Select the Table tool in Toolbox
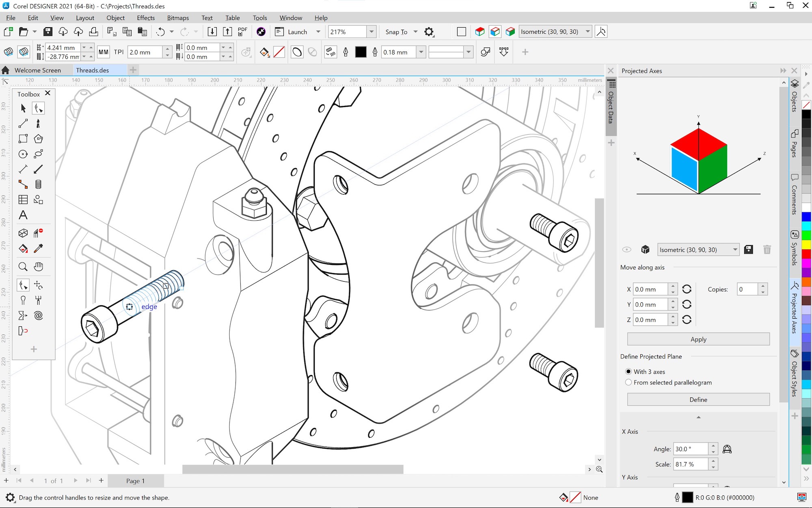The image size is (812, 508). (x=23, y=200)
